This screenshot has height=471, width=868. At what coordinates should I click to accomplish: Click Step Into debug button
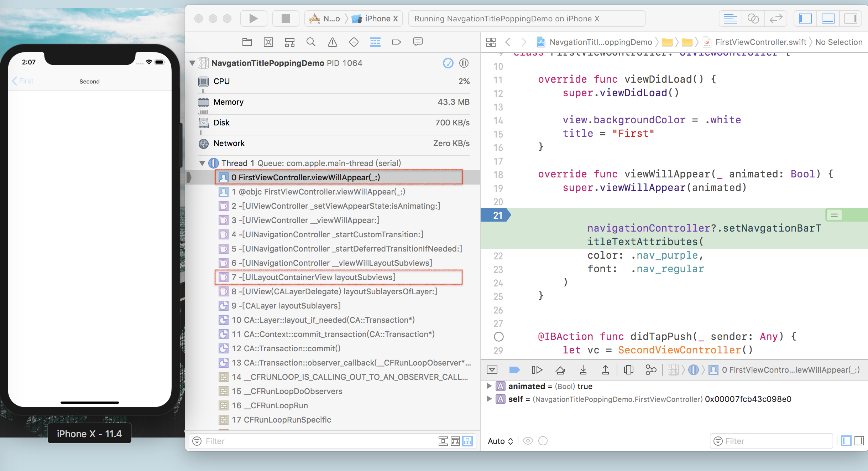[x=583, y=370]
